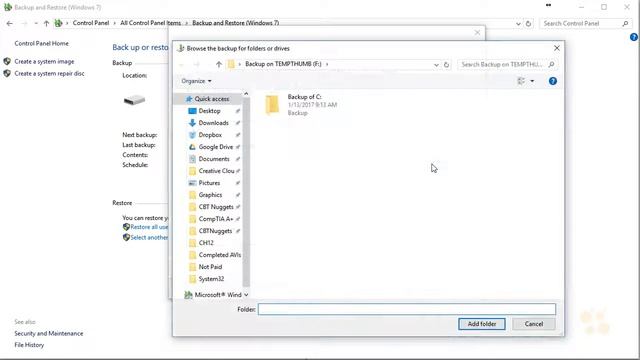
Task: Focus the Folder name input field
Action: pos(407,309)
